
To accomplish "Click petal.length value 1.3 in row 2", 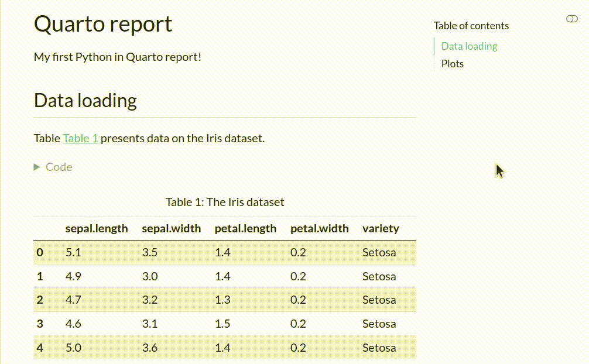I will point(222,300).
